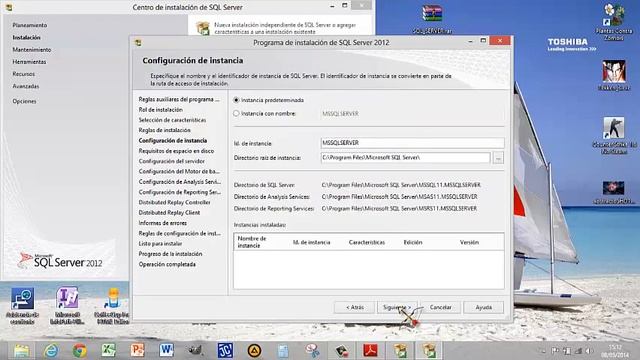Click the Versión column header
640x360 pixels.
(469, 242)
